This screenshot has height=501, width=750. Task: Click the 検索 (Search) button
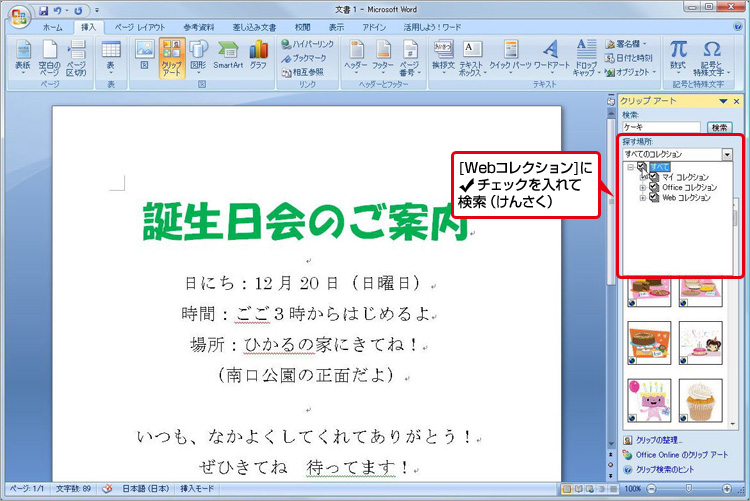tap(719, 127)
